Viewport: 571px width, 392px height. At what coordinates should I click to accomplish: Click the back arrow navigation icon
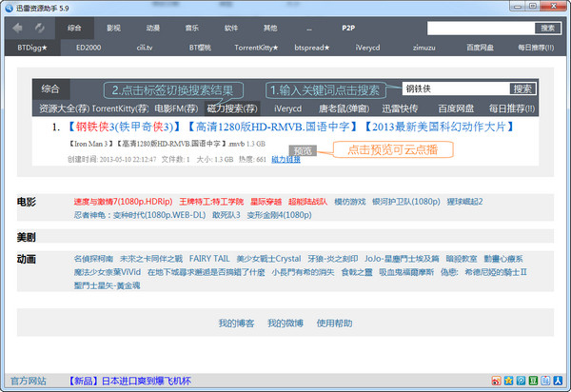pos(17,28)
